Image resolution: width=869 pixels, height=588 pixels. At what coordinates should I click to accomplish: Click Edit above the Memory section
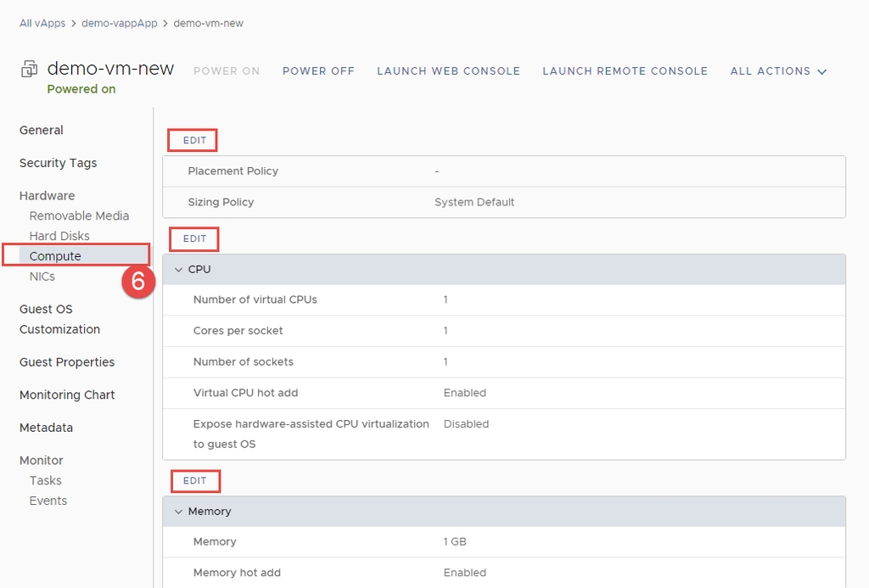pos(194,481)
